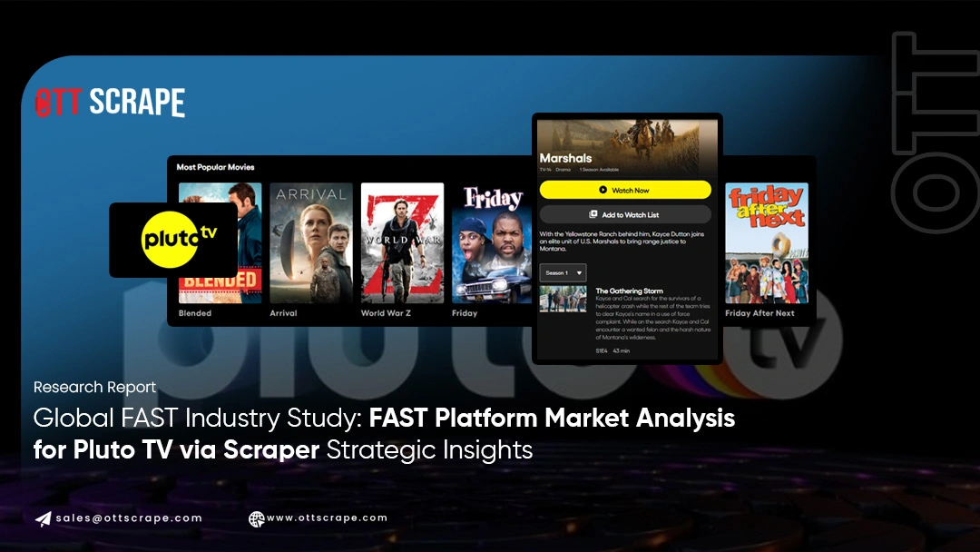
Task: Open the Arrival movie poster
Action: click(x=310, y=243)
